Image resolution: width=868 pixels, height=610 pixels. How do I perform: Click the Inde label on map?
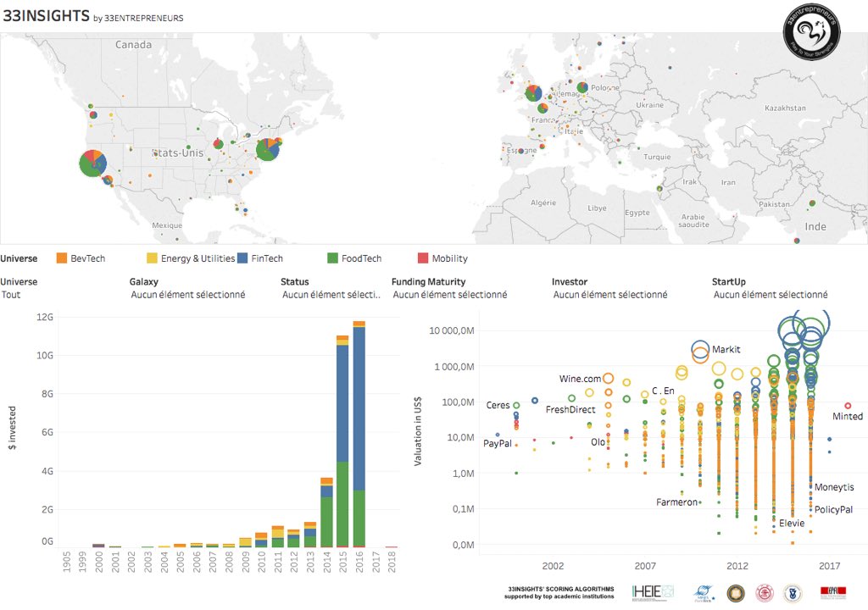[x=815, y=226]
